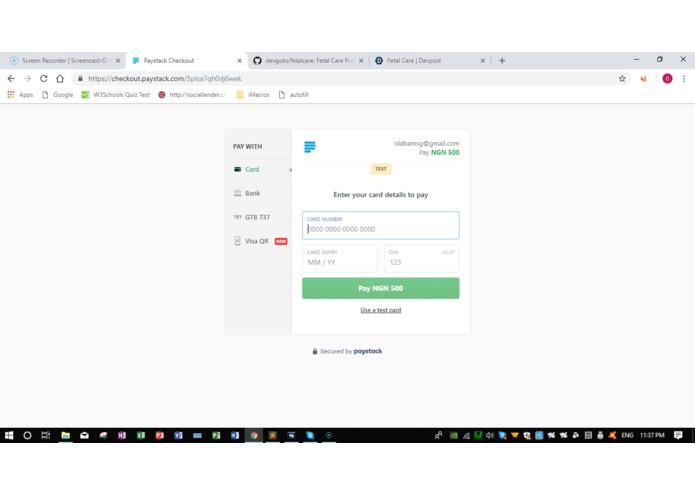Open the Windows Start menu

(9, 436)
